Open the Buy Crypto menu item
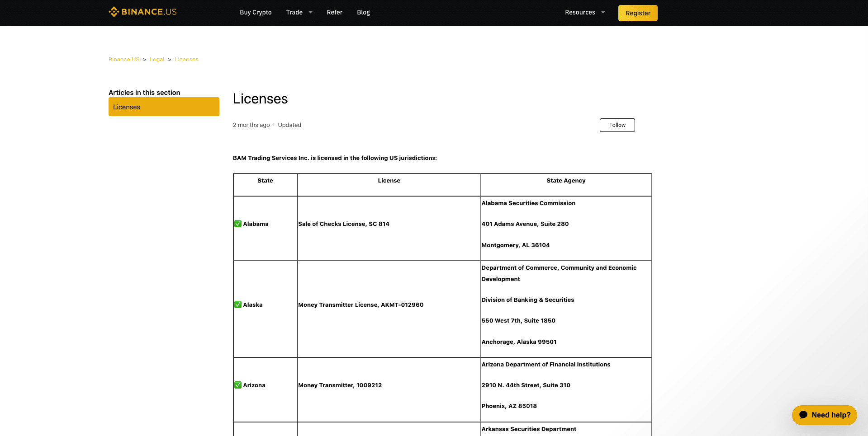Viewport: 868px width, 436px height. coord(256,12)
